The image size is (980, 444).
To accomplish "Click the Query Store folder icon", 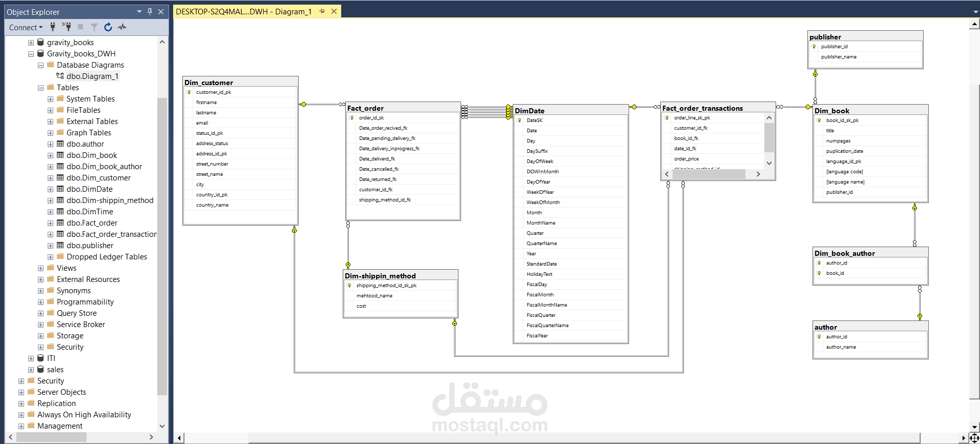I will [x=51, y=313].
